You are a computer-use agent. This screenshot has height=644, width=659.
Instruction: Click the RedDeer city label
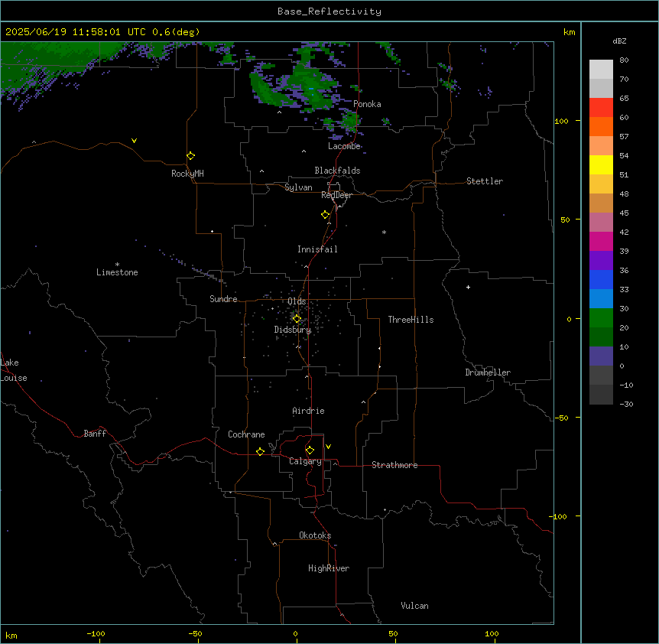pos(336,195)
